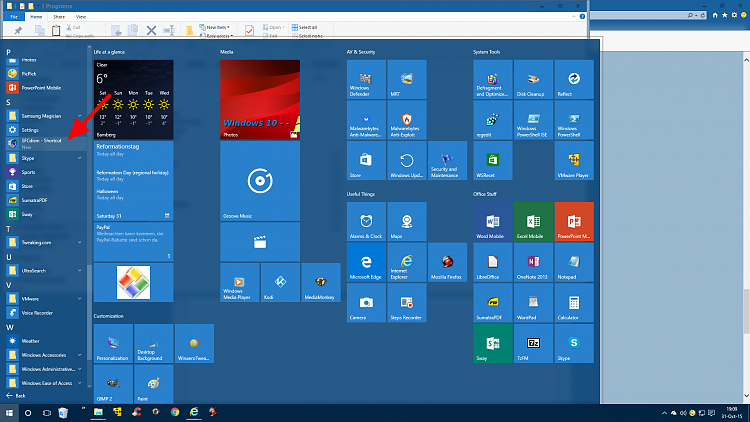Click the Back button in Start menu
Screen dimensions: 750x422
tap(16, 396)
